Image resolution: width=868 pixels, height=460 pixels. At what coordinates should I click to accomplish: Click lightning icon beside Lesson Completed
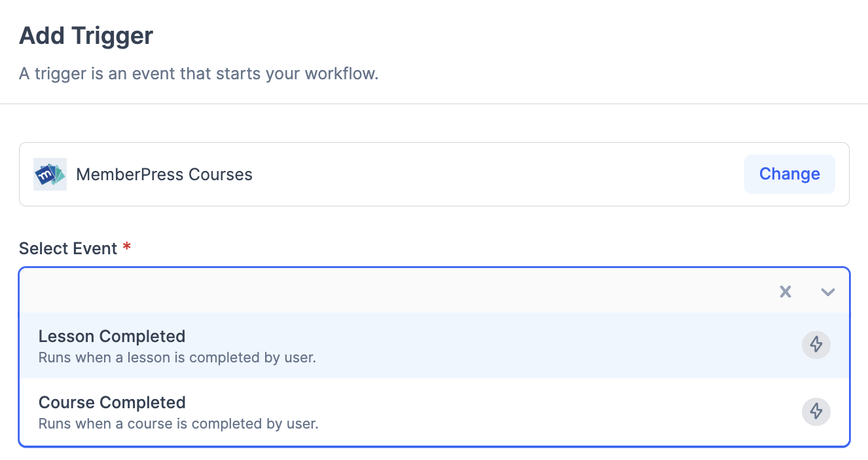[816, 345]
